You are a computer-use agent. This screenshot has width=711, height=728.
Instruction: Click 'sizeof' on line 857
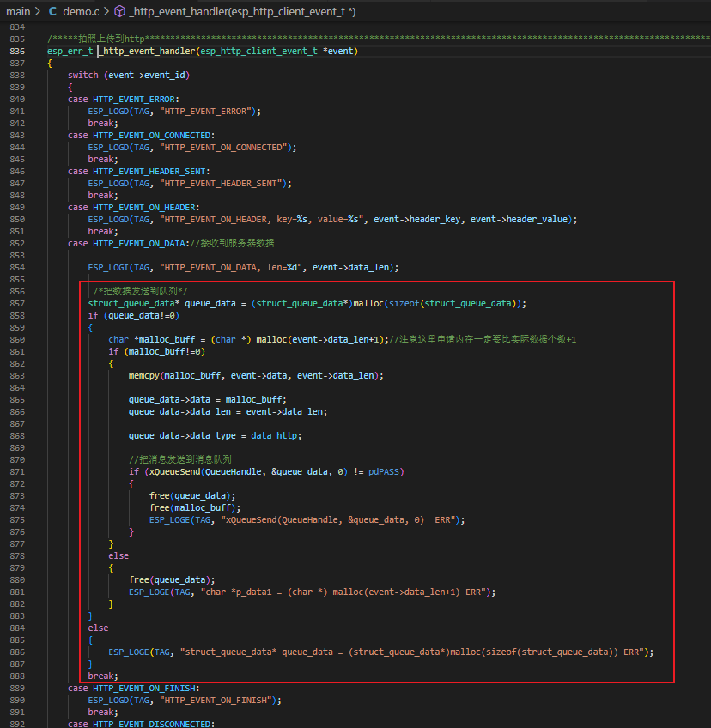pyautogui.click(x=404, y=304)
